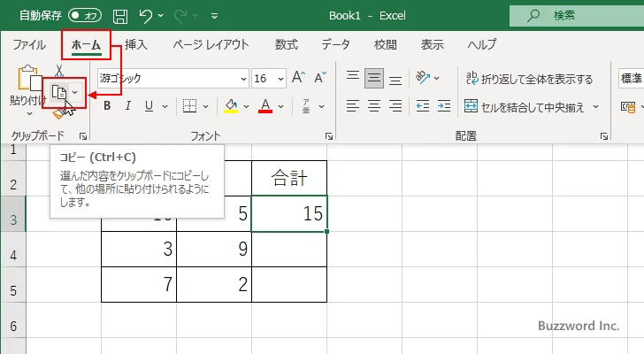Switch to the 数式 tab
This screenshot has height=354, width=644.
coord(287,44)
